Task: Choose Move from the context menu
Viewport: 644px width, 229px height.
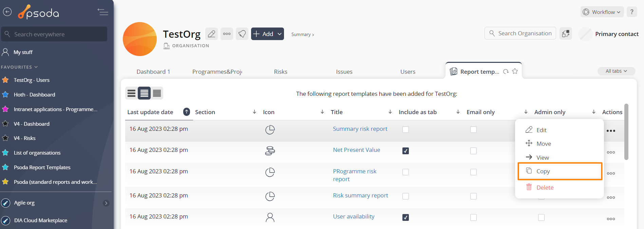Action: coord(560,144)
